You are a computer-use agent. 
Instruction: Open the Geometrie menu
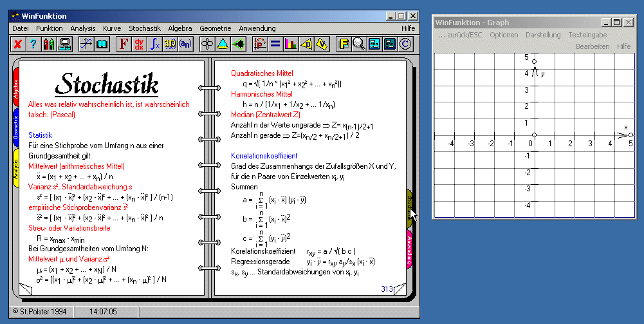pos(216,28)
